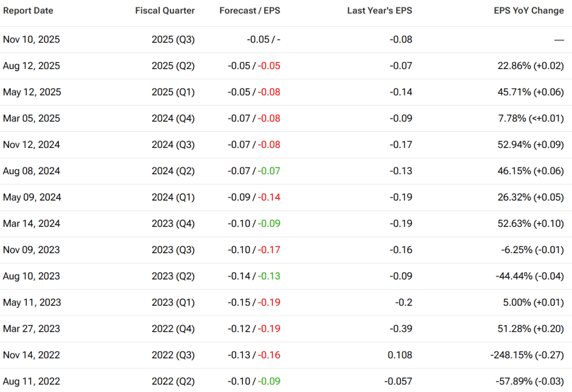Select the -0.09 / -0.14 forecast cell
The height and width of the screenshot is (392, 572).
pos(254,197)
